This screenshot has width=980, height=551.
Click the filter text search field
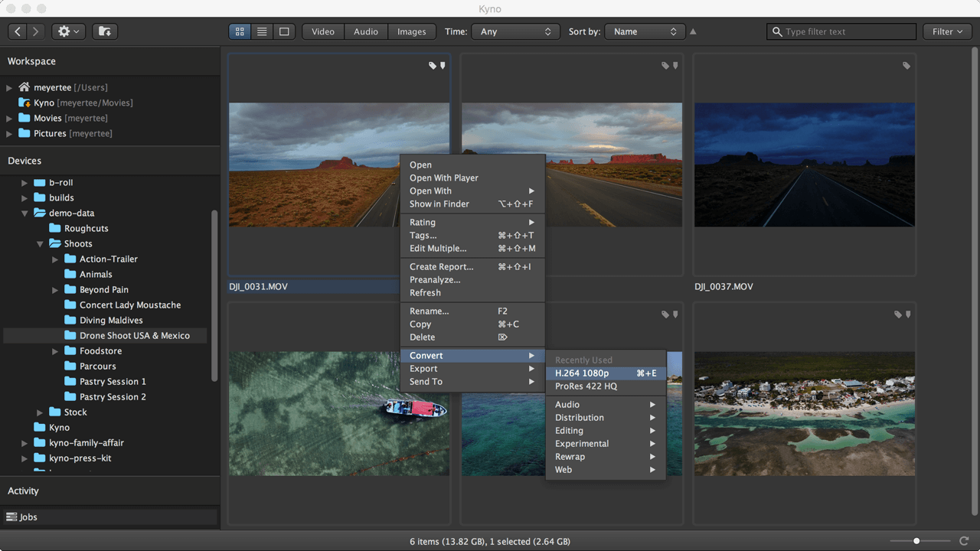842,31
